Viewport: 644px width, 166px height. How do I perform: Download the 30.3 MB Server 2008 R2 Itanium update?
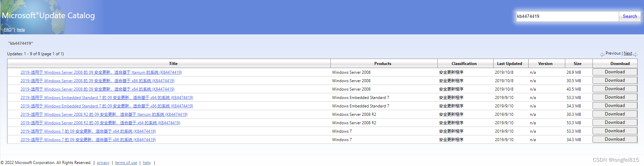pos(615,114)
